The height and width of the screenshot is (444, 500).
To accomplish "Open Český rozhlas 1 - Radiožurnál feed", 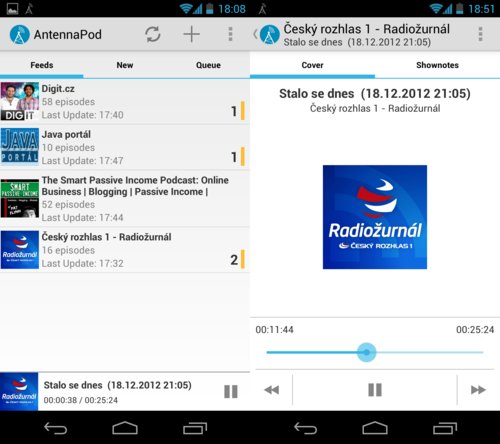I will coord(125,250).
